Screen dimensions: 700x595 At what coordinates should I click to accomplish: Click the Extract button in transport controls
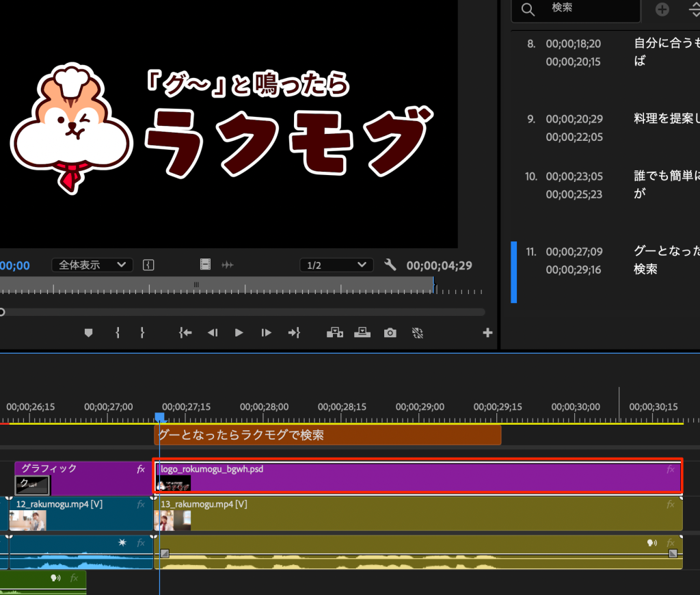[x=362, y=333]
